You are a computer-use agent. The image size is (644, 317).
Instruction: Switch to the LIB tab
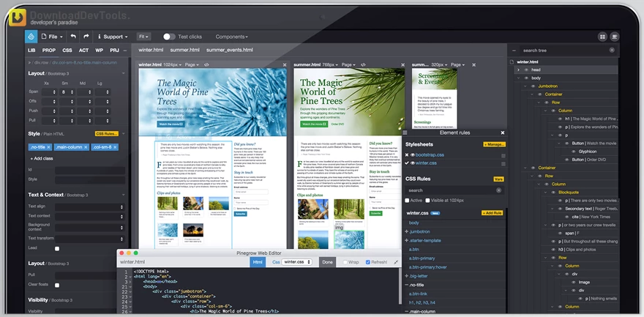click(x=31, y=50)
